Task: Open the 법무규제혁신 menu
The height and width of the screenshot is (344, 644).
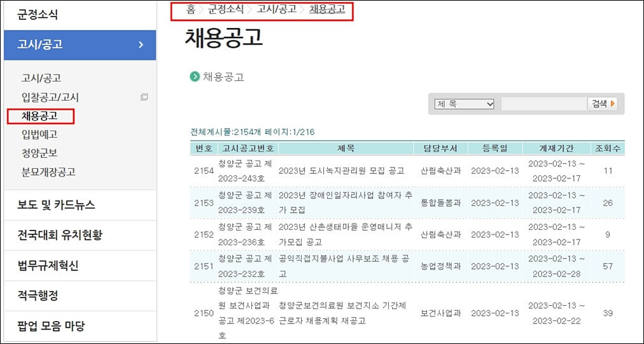Action: pyautogui.click(x=48, y=266)
